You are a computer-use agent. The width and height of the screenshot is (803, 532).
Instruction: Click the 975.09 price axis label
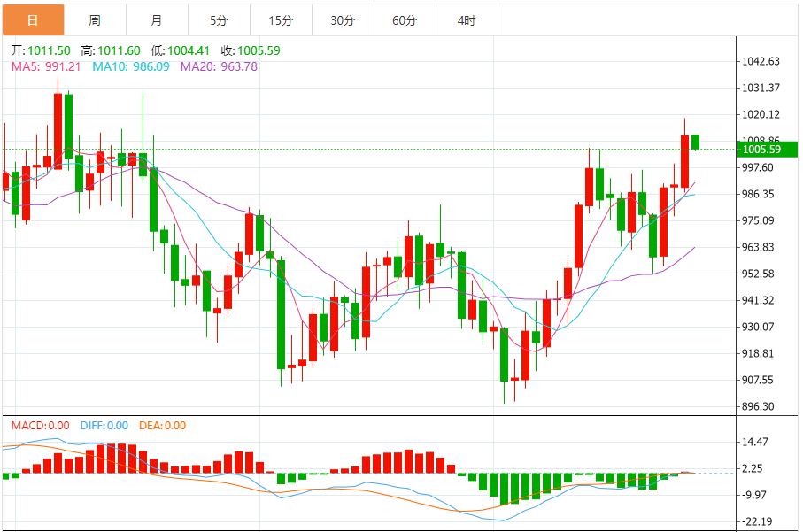(x=758, y=220)
